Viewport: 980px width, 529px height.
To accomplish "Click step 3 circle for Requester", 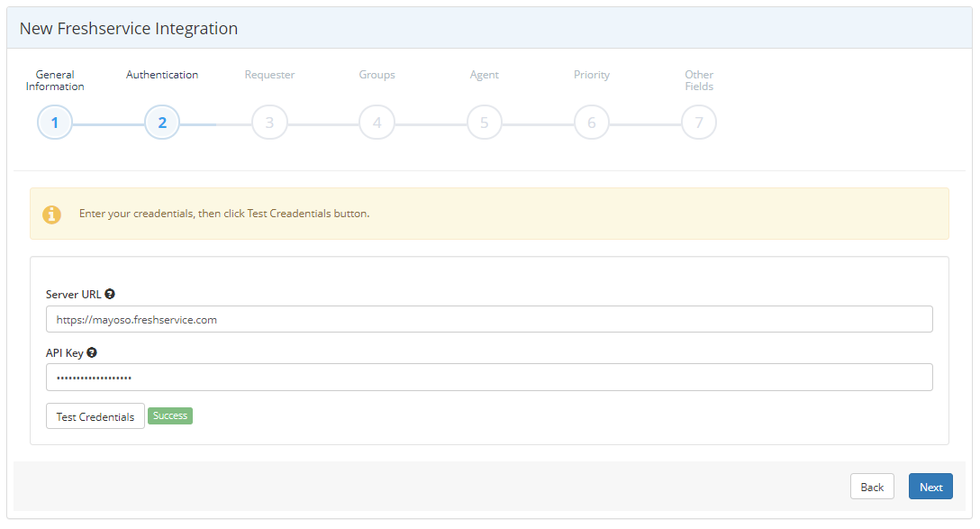I will coord(269,122).
